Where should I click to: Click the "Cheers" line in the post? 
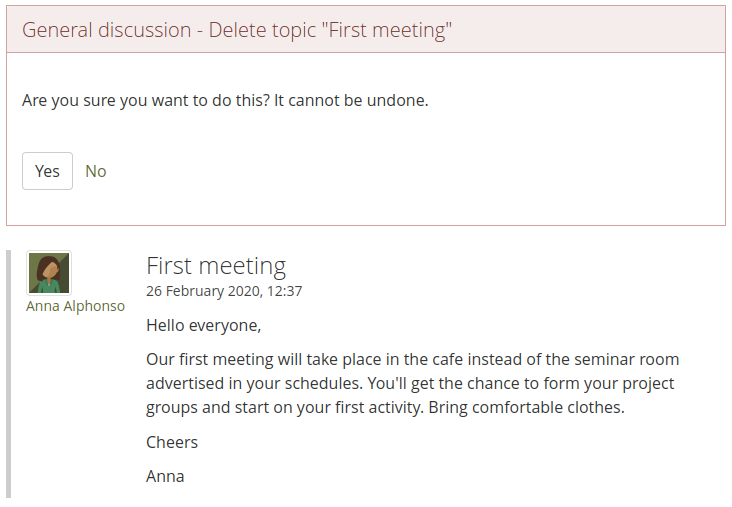coord(172,442)
